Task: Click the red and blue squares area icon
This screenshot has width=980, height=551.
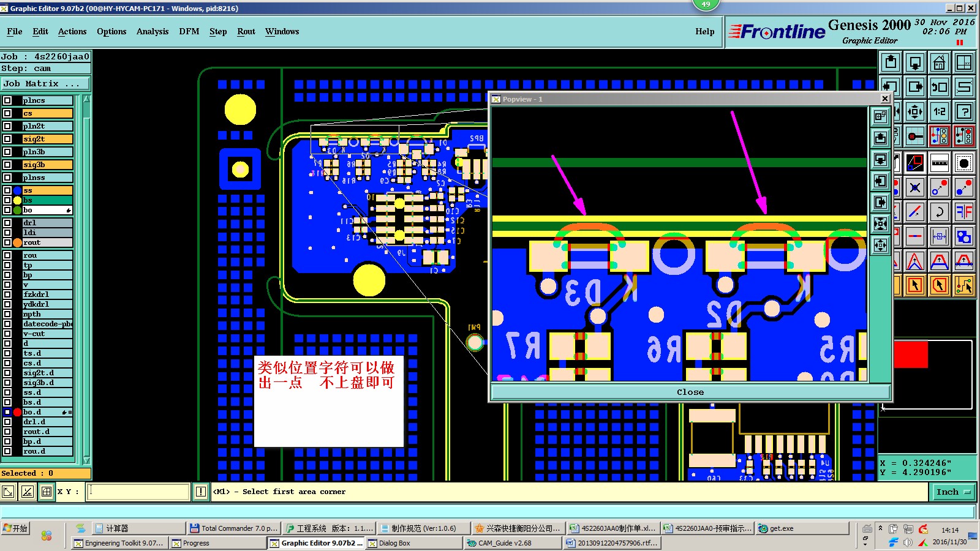Action: click(x=915, y=163)
